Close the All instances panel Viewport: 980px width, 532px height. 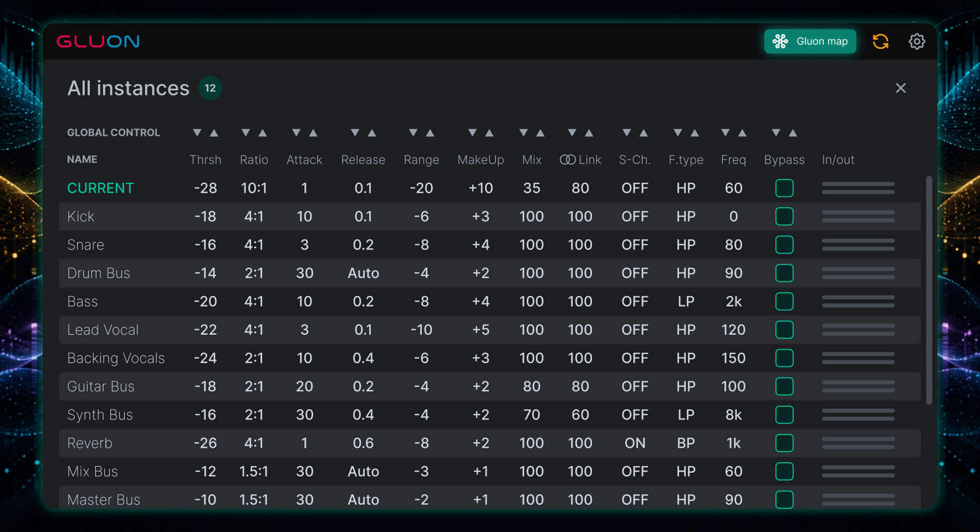[x=901, y=88]
